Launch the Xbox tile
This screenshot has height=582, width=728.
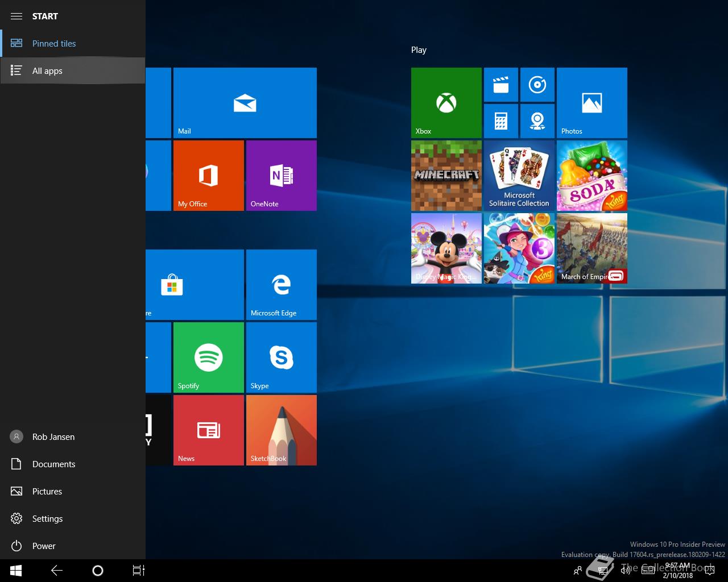[446, 103]
